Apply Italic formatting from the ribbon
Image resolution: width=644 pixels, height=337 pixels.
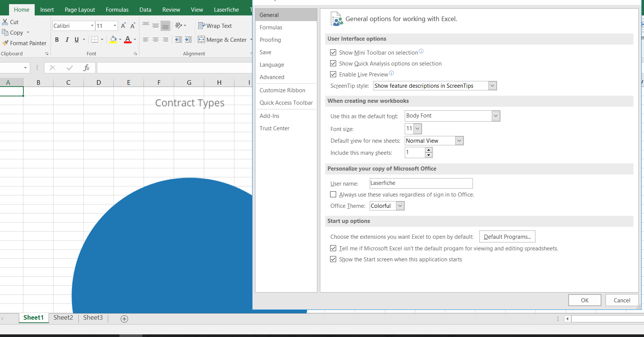pyautogui.click(x=67, y=40)
